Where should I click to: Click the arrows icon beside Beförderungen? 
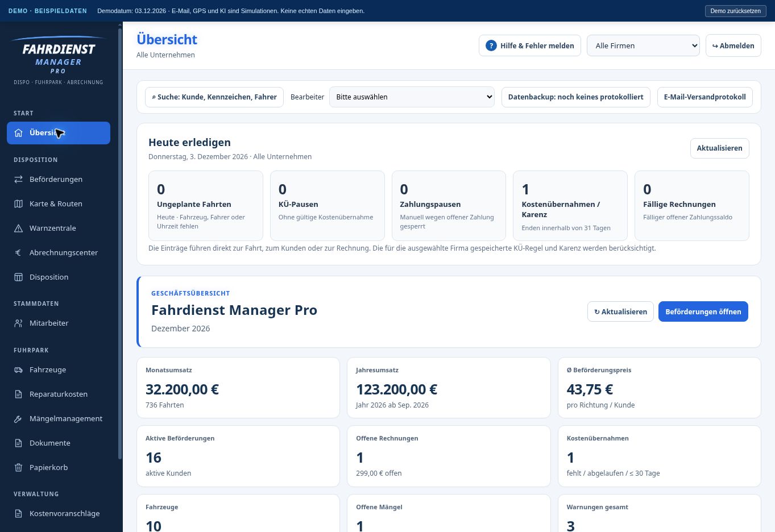click(x=18, y=180)
